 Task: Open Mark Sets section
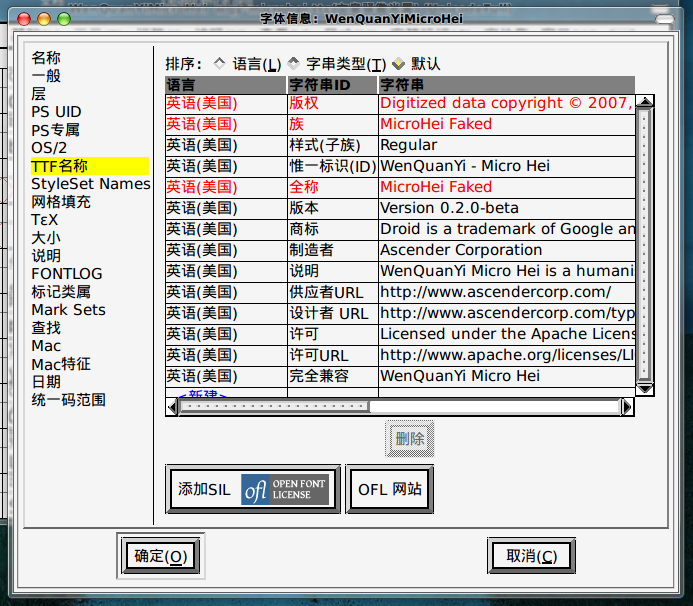coord(69,310)
